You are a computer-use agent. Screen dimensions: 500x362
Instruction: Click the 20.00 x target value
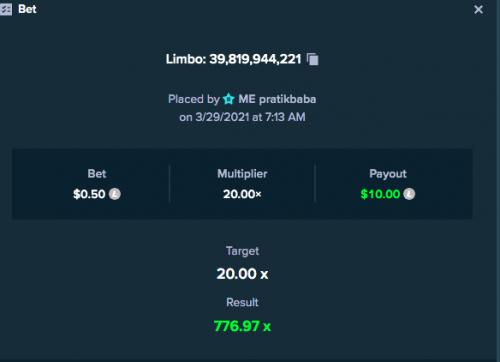(x=242, y=274)
